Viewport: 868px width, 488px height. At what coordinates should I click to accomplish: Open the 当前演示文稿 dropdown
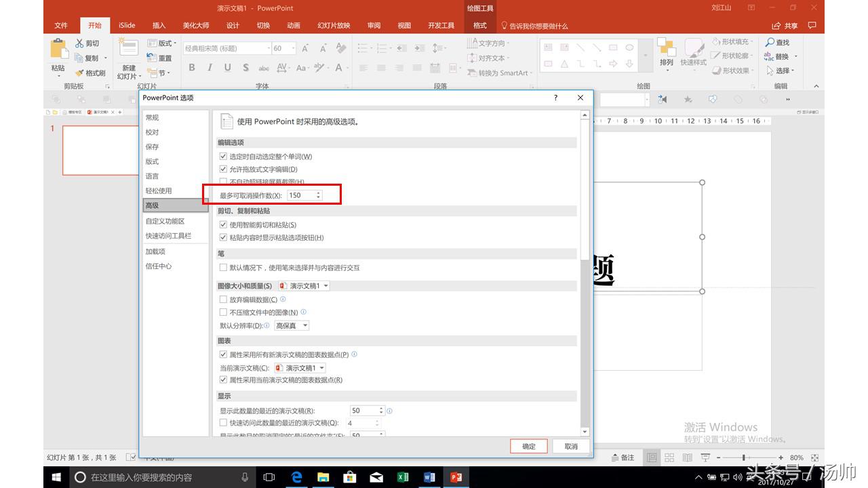click(300, 368)
